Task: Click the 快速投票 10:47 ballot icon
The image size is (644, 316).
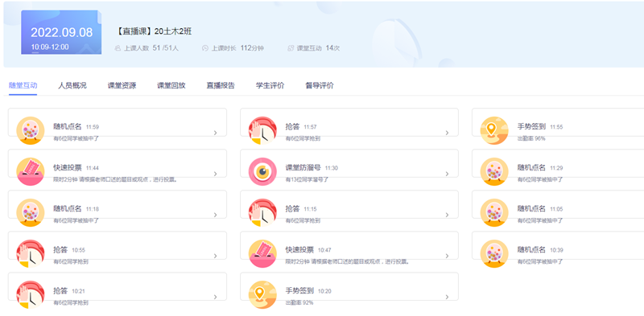Action: pos(262,253)
